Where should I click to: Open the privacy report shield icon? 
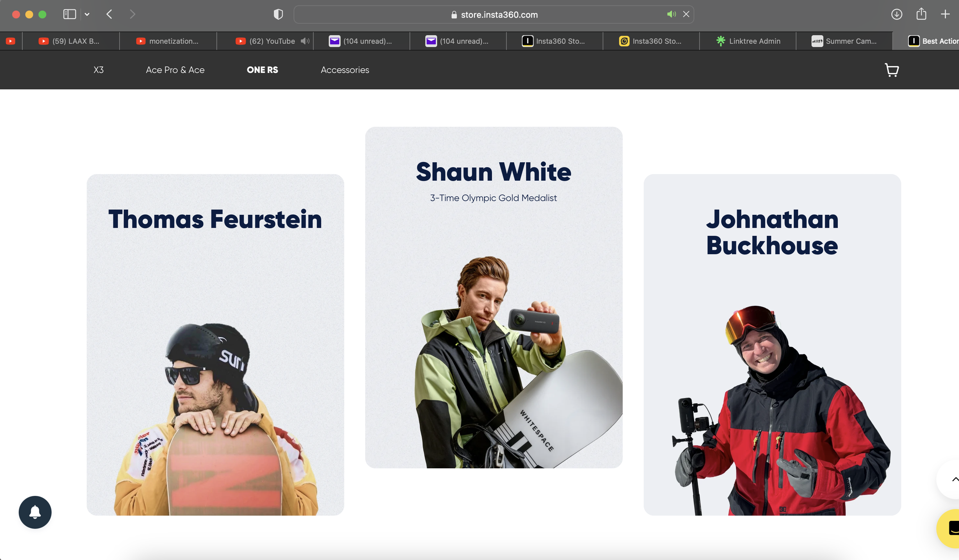pyautogui.click(x=278, y=15)
